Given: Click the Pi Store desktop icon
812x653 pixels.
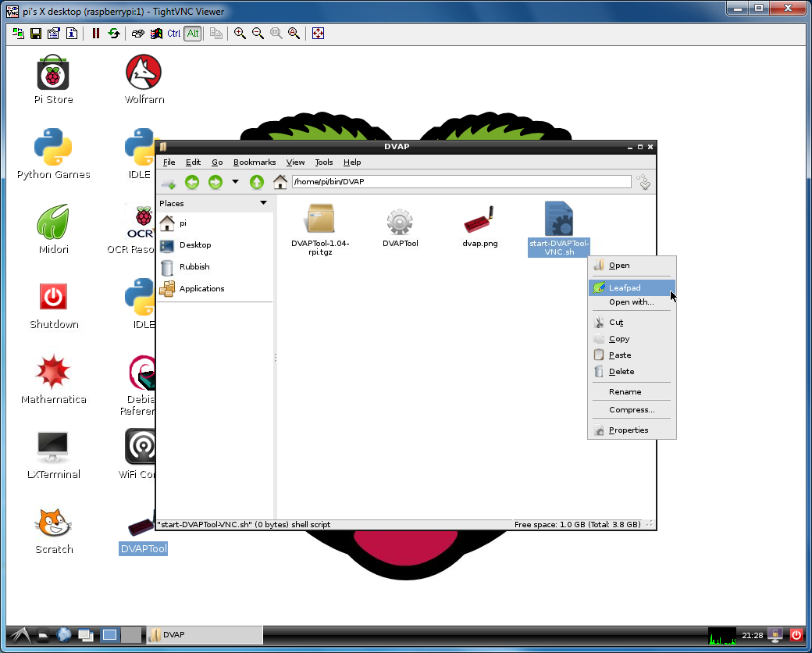Looking at the screenshot, I should (53, 80).
